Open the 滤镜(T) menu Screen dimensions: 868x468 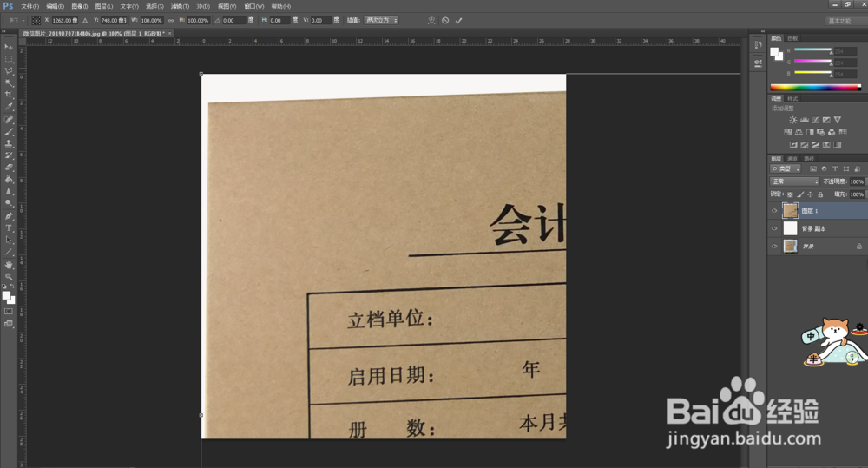[180, 6]
